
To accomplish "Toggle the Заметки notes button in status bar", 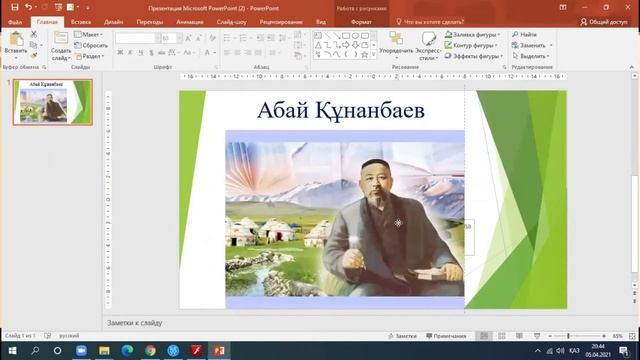I will [x=402, y=336].
